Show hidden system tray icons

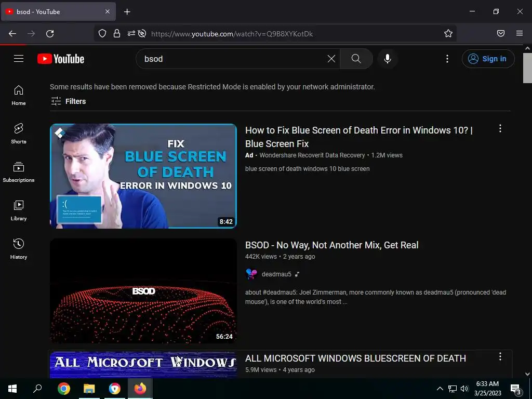click(440, 389)
